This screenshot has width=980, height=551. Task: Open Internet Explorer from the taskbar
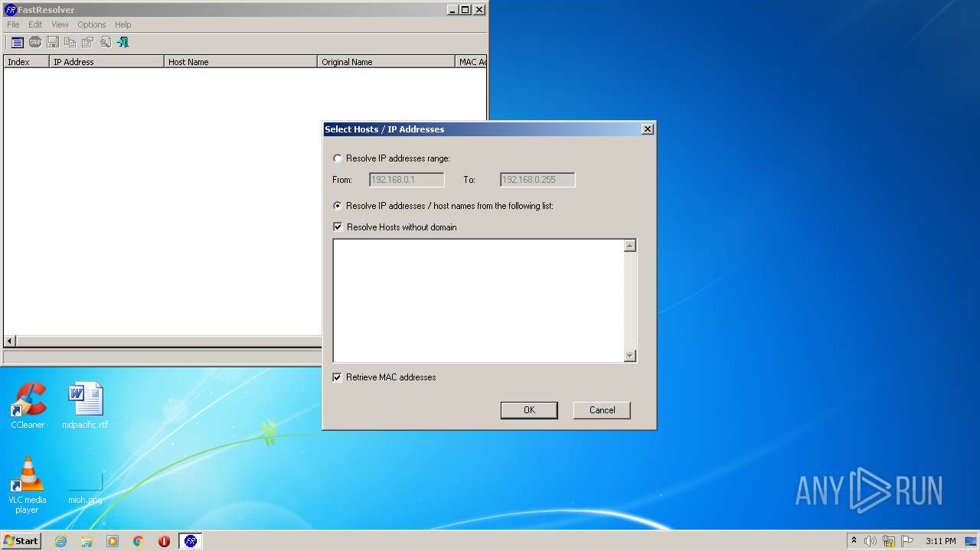click(x=60, y=541)
